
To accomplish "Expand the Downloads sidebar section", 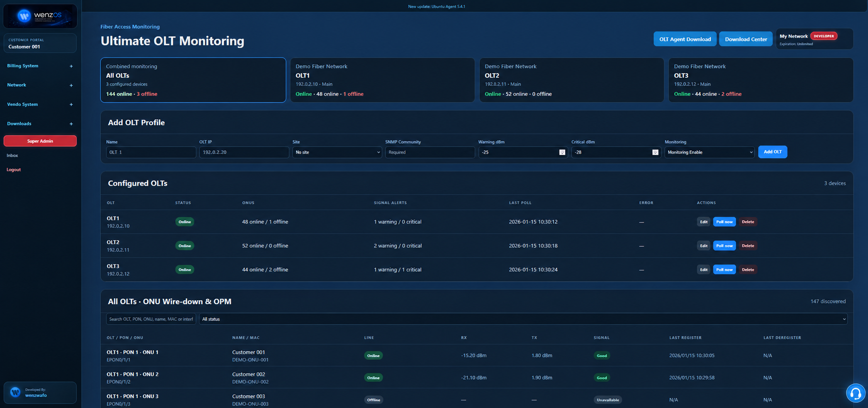I will pyautogui.click(x=40, y=124).
